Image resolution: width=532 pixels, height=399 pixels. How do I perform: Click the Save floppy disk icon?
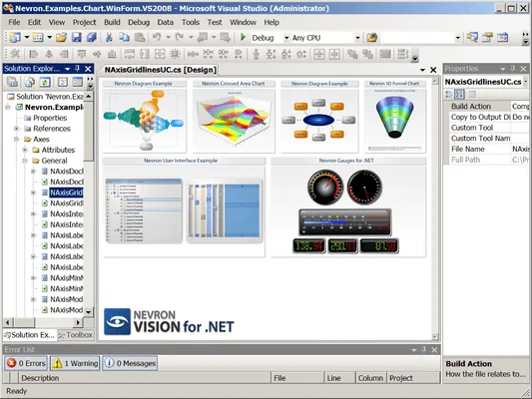click(x=76, y=37)
